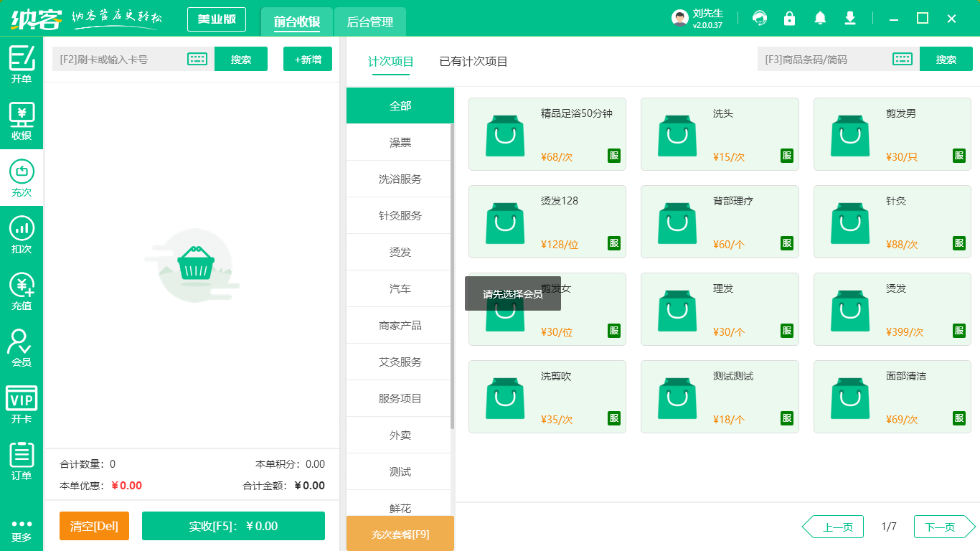Click the 扣次 sidebar icon

21,234
